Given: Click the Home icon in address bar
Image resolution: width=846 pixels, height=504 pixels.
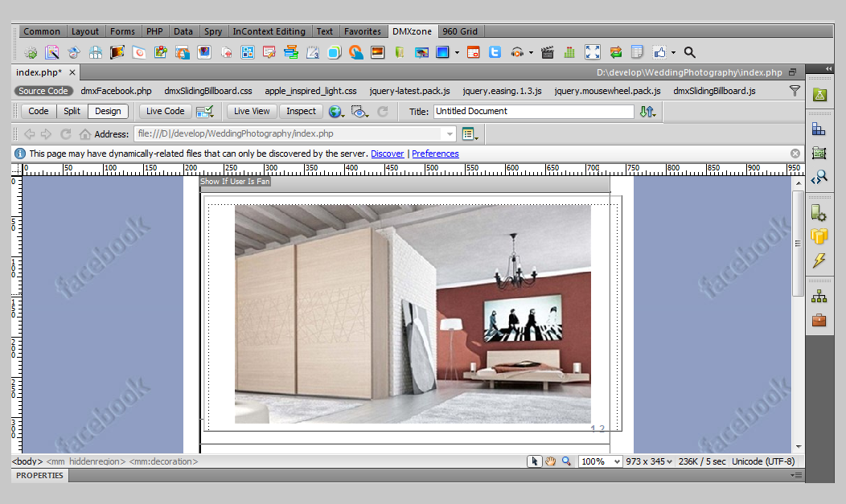Looking at the screenshot, I should click(x=84, y=133).
